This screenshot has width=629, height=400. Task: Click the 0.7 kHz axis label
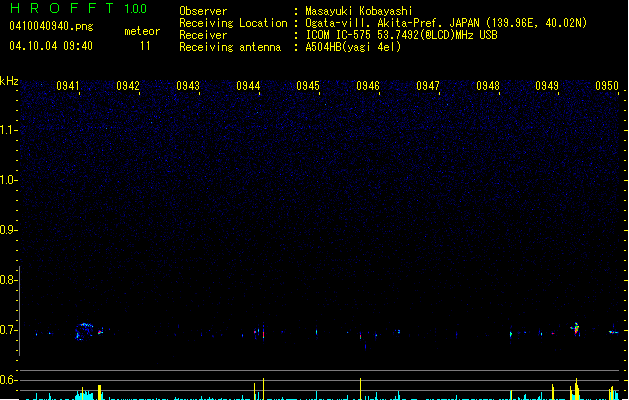[x=8, y=330]
